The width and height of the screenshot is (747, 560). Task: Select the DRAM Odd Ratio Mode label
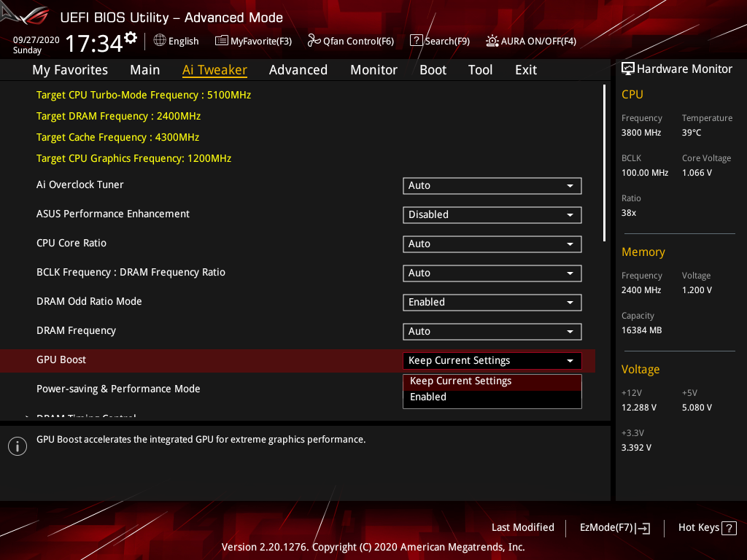89,301
